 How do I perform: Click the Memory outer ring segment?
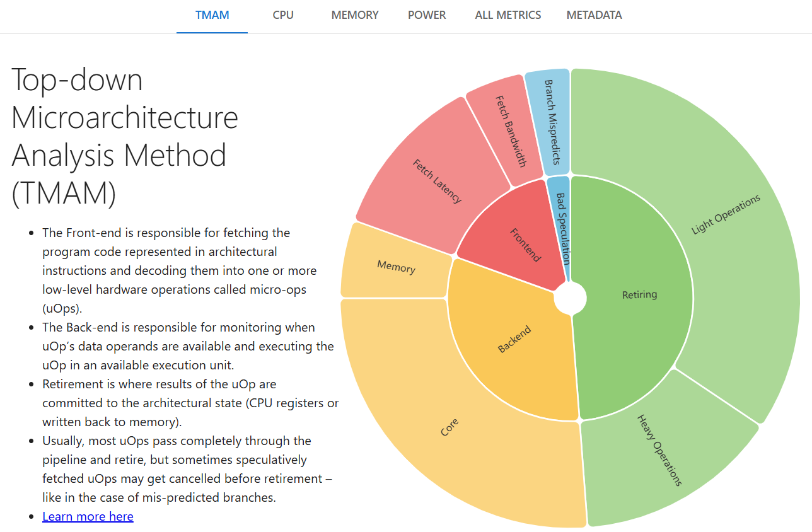tap(395, 266)
